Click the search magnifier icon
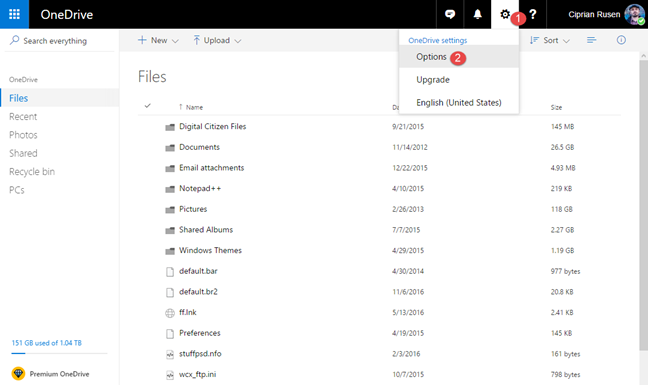This screenshot has width=648, height=385. coord(14,40)
